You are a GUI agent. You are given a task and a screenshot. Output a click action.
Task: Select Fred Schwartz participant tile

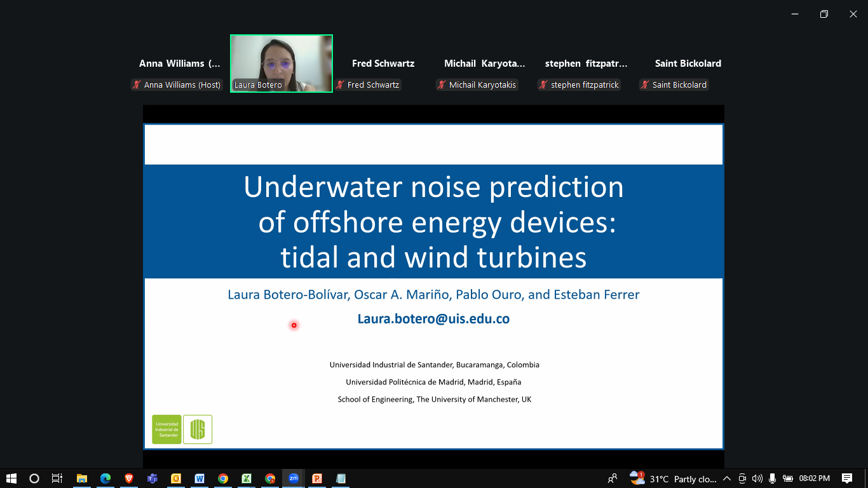[x=383, y=64]
